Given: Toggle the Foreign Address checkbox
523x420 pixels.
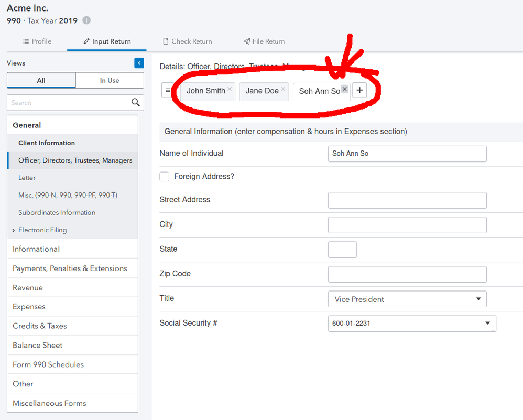Looking at the screenshot, I should (x=165, y=177).
